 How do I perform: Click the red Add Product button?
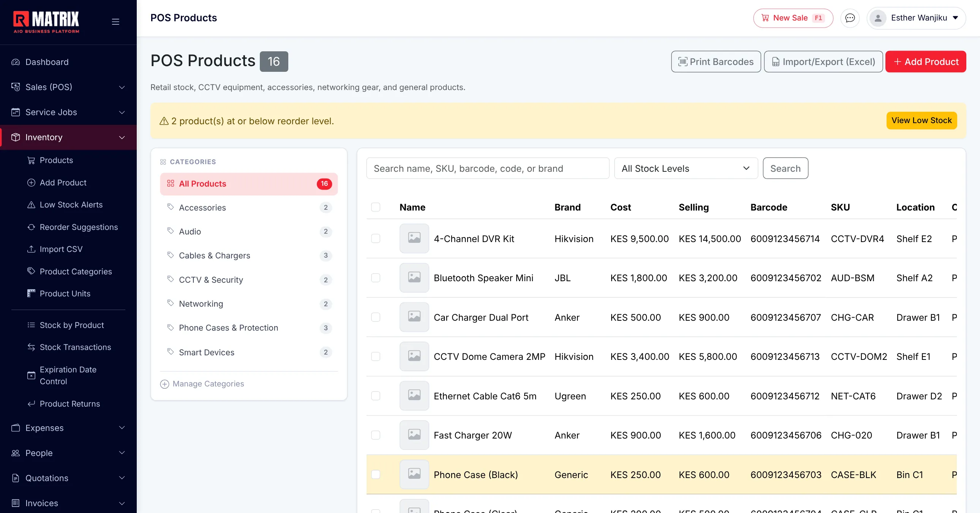pyautogui.click(x=926, y=62)
